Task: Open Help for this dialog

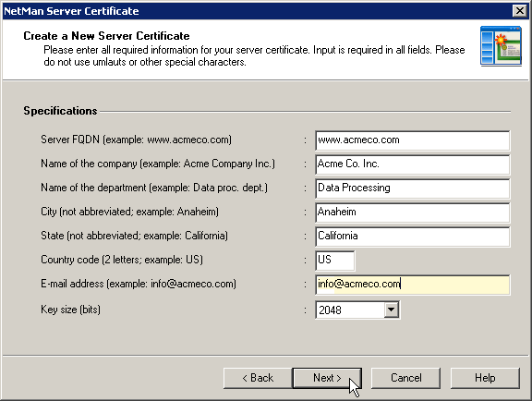Action: [485, 378]
